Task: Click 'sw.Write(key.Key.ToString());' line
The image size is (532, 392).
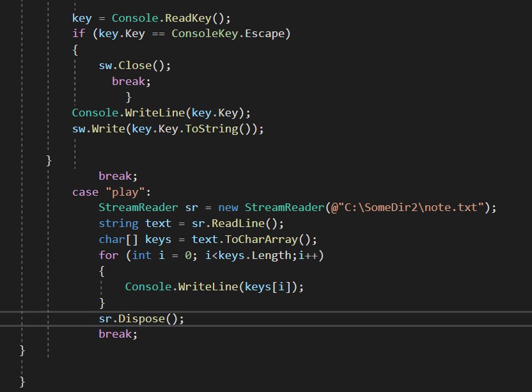Action: (x=168, y=129)
